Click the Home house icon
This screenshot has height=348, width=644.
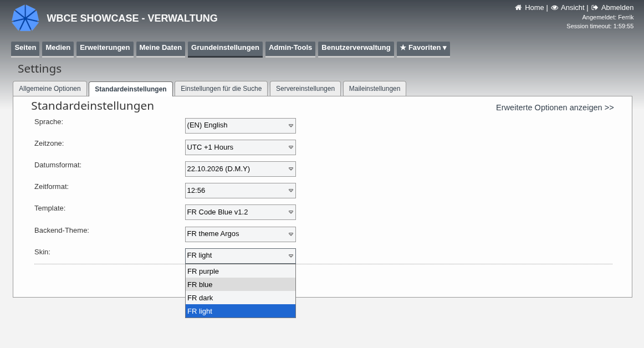[518, 8]
